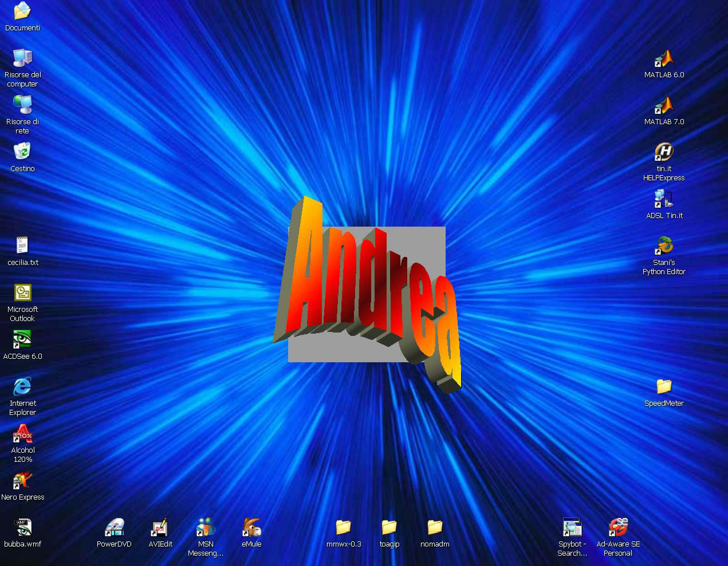Select the MSN Messenger shortcut
728x566 pixels.
(206, 528)
